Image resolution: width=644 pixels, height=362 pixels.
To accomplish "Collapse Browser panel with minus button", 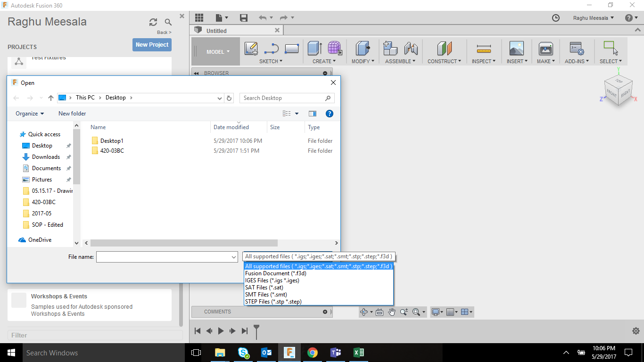I will pos(325,73).
